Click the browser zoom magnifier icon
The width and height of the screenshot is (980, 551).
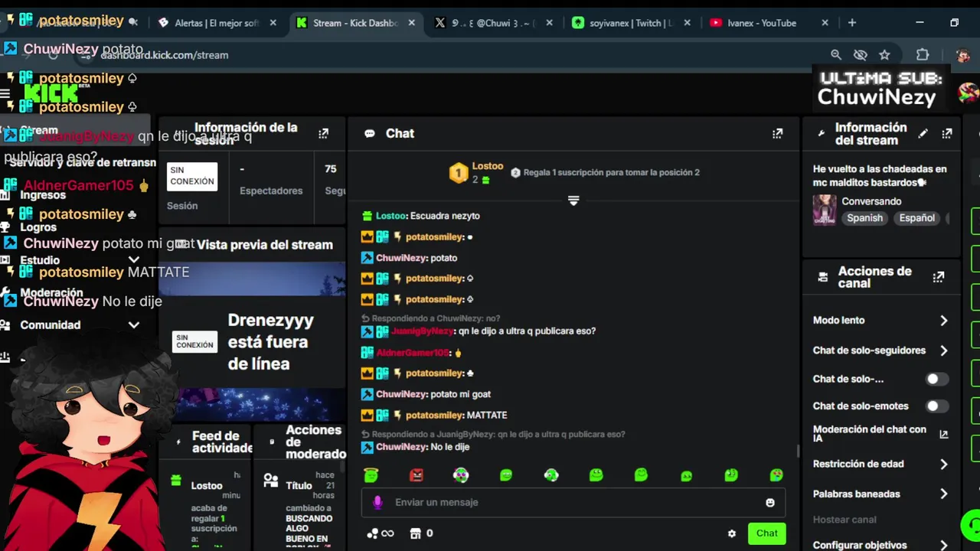tap(836, 54)
